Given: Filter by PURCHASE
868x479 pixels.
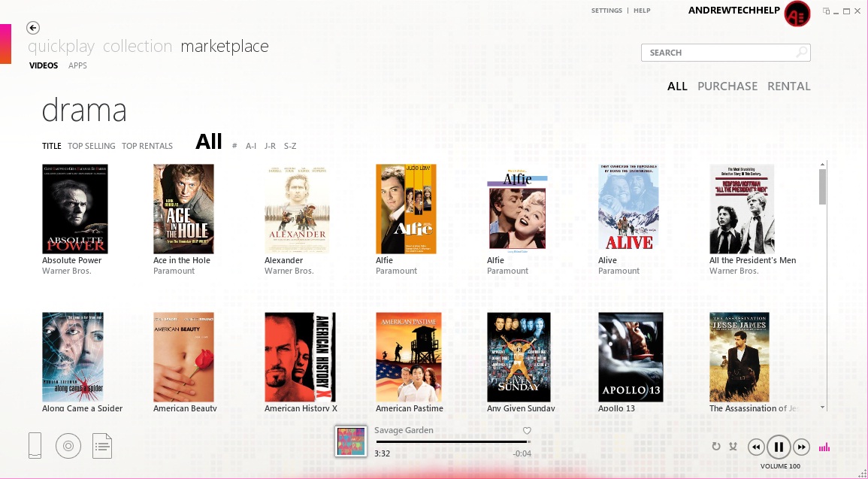Looking at the screenshot, I should click(x=727, y=86).
